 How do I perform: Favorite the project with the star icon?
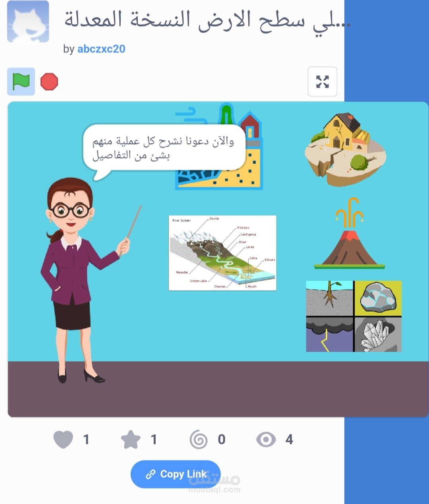tap(131, 440)
